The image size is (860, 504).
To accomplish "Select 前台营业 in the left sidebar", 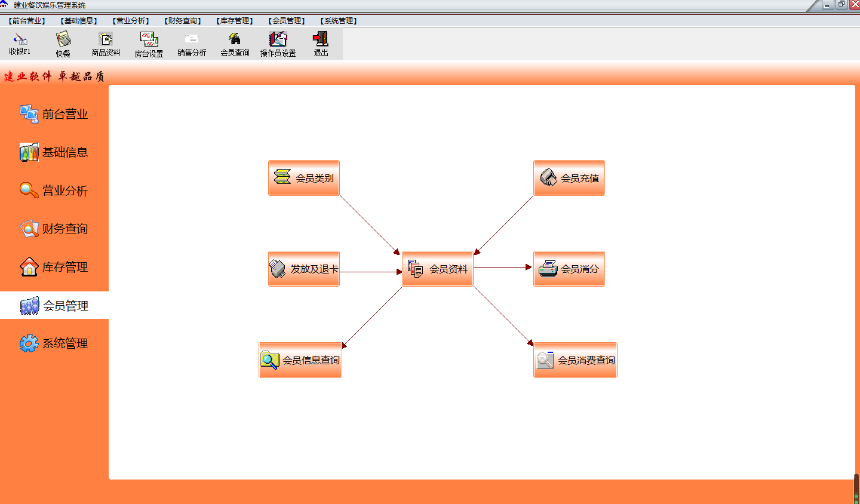I will (54, 114).
